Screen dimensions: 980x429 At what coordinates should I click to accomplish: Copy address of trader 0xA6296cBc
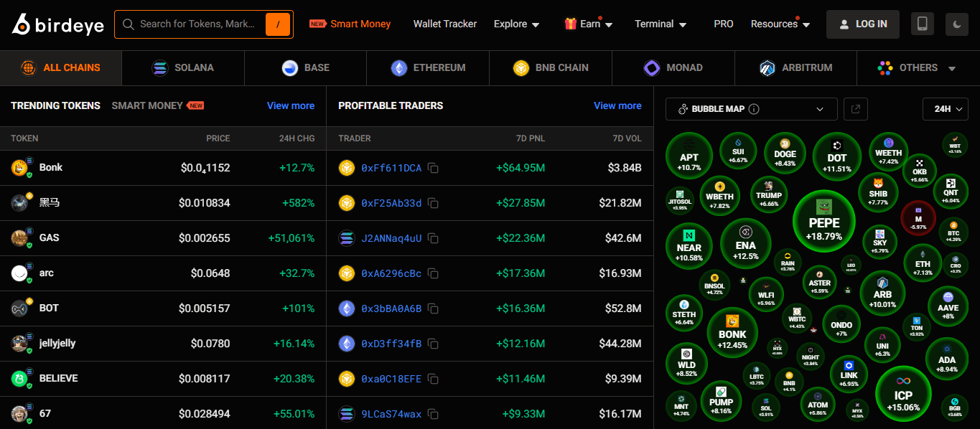coord(433,273)
